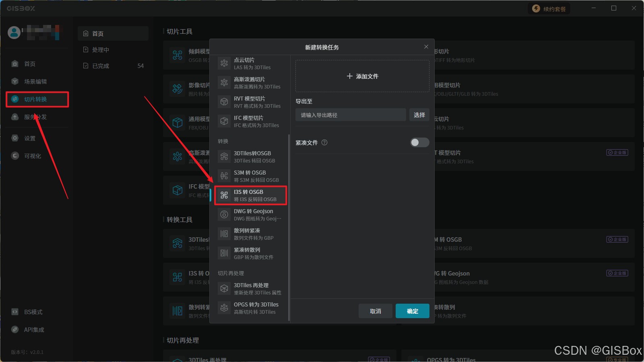Click the 请输入导出路径 input field

[x=351, y=115]
